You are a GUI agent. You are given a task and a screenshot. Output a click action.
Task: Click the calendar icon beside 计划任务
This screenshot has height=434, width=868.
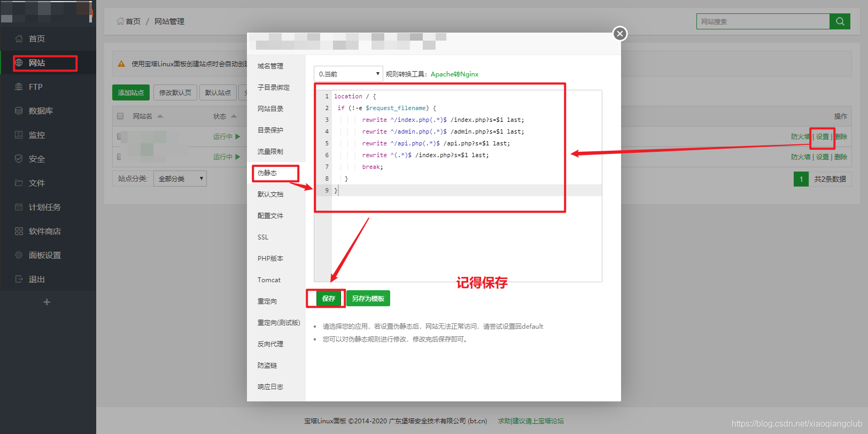click(19, 207)
